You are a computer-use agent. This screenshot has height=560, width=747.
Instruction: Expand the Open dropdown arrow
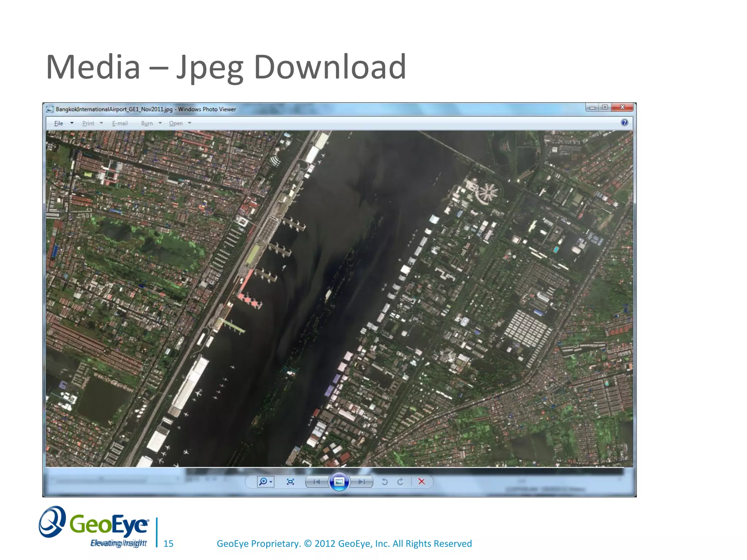190,123
